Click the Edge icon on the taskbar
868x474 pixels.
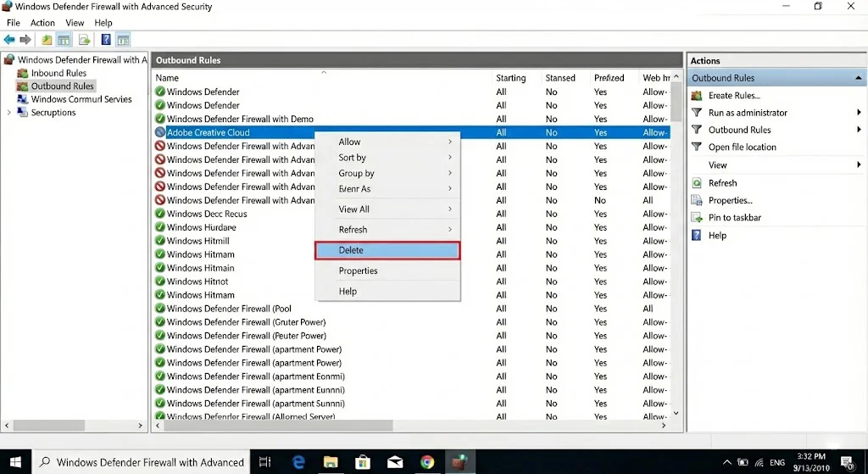pyautogui.click(x=298, y=462)
